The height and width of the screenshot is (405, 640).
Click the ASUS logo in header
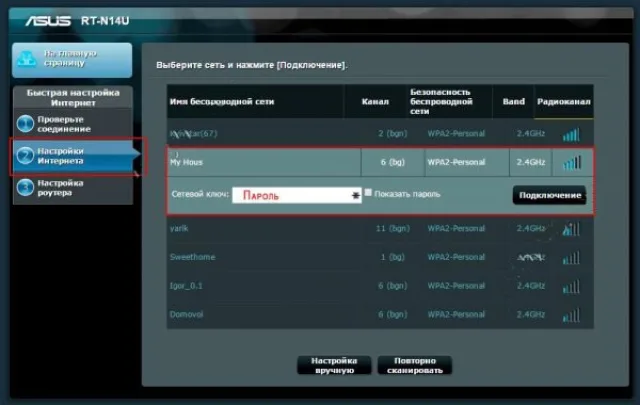(x=48, y=21)
